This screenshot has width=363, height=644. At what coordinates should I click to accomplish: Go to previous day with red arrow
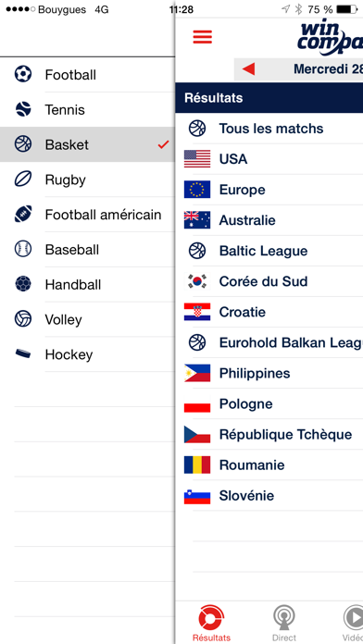pyautogui.click(x=248, y=69)
